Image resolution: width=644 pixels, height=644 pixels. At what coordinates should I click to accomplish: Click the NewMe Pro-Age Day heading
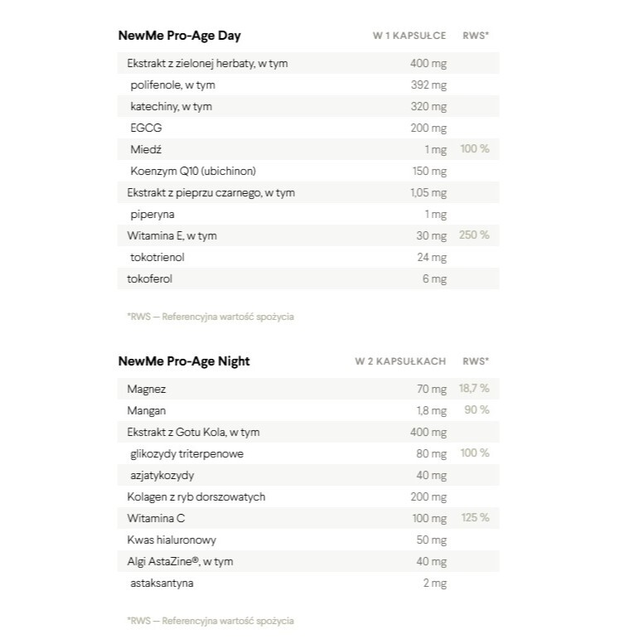180,36
